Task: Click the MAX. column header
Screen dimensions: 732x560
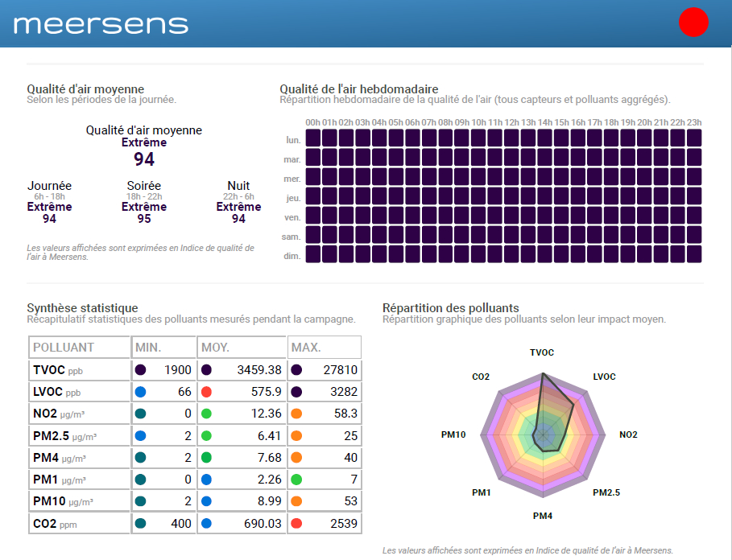Action: pyautogui.click(x=307, y=348)
